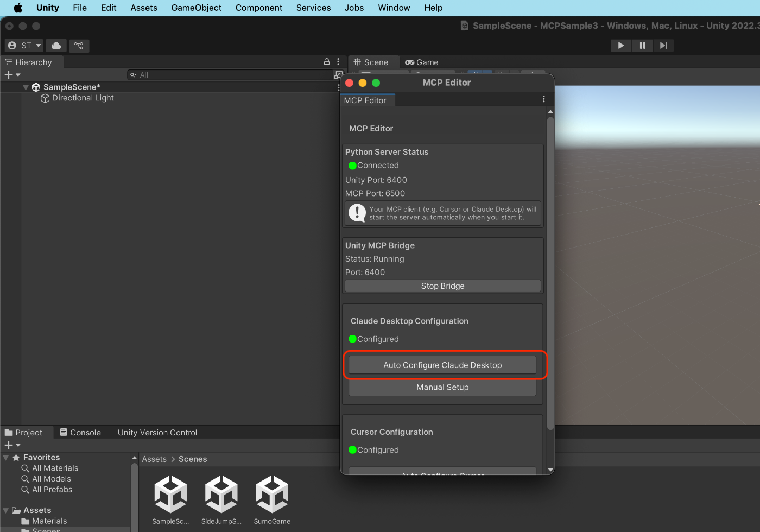
Task: Collapse the Favorites section
Action: click(x=6, y=458)
